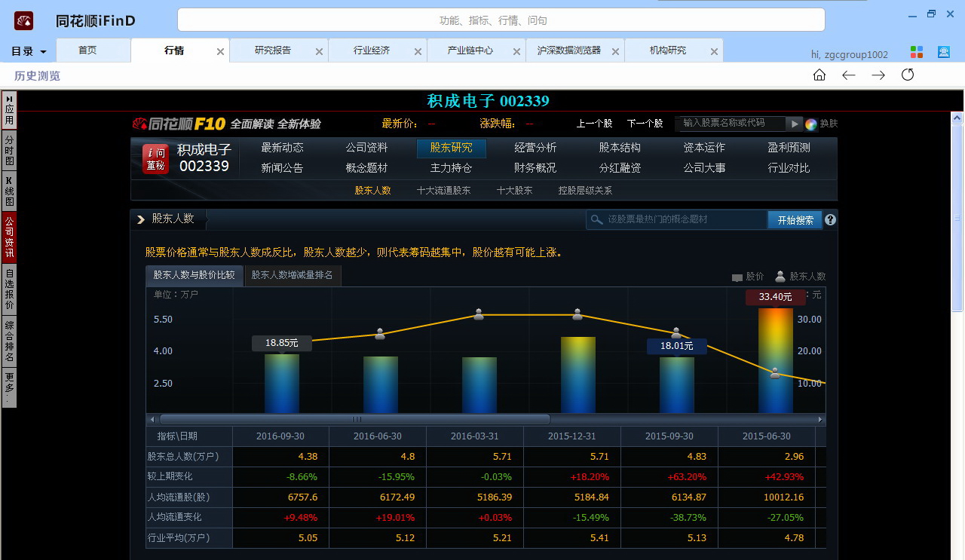Click the 开始搜索 button
Image resolution: width=965 pixels, height=560 pixels.
click(794, 219)
